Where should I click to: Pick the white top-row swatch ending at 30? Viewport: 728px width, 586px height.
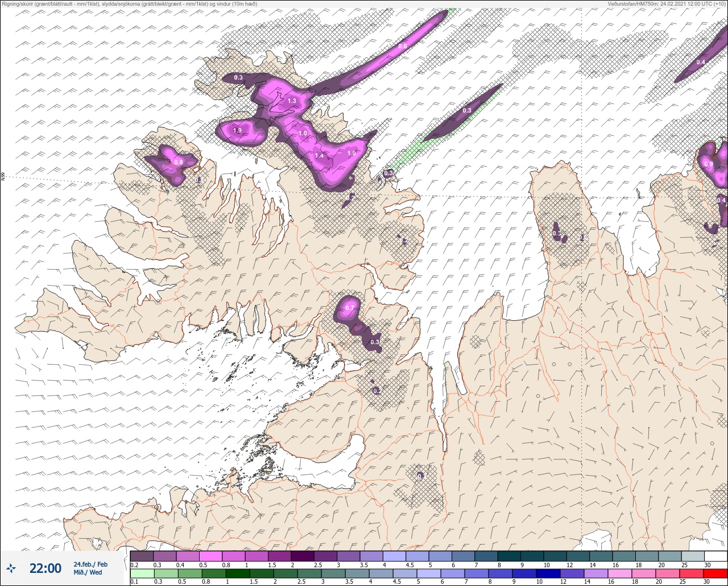(x=715, y=556)
